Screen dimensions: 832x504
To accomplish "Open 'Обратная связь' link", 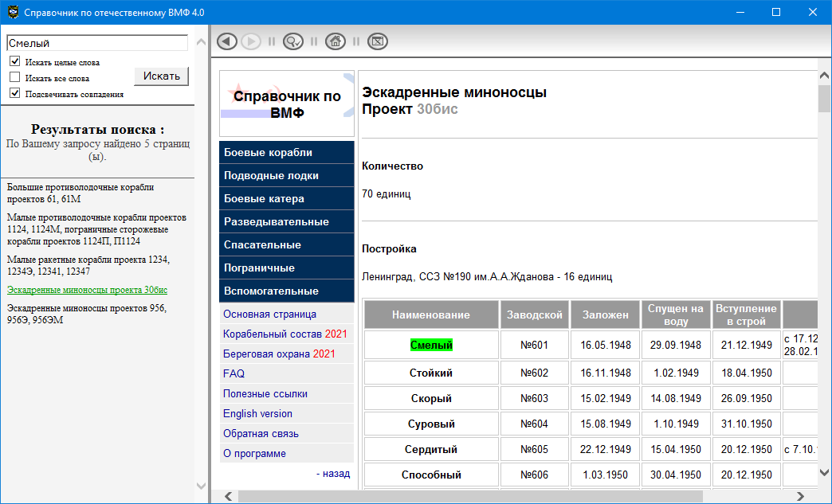I will (x=261, y=433).
